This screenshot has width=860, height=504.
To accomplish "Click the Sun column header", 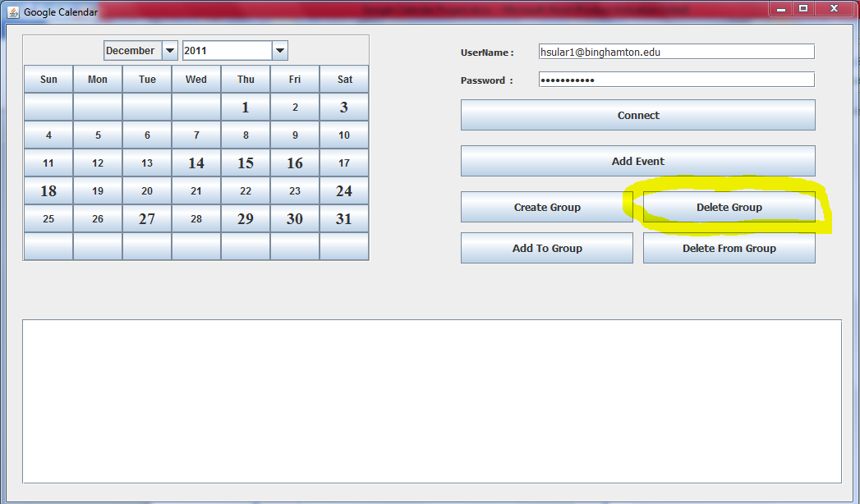I will pyautogui.click(x=48, y=80).
